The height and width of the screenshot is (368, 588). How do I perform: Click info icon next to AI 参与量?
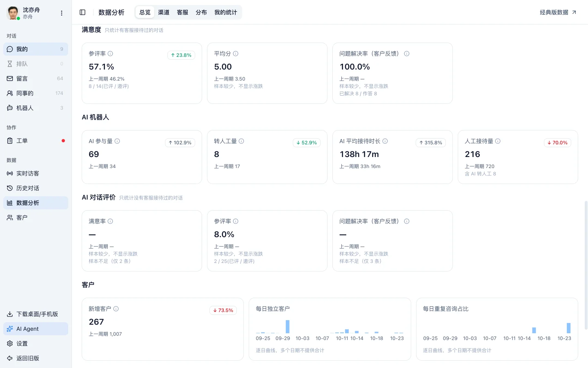(117, 141)
